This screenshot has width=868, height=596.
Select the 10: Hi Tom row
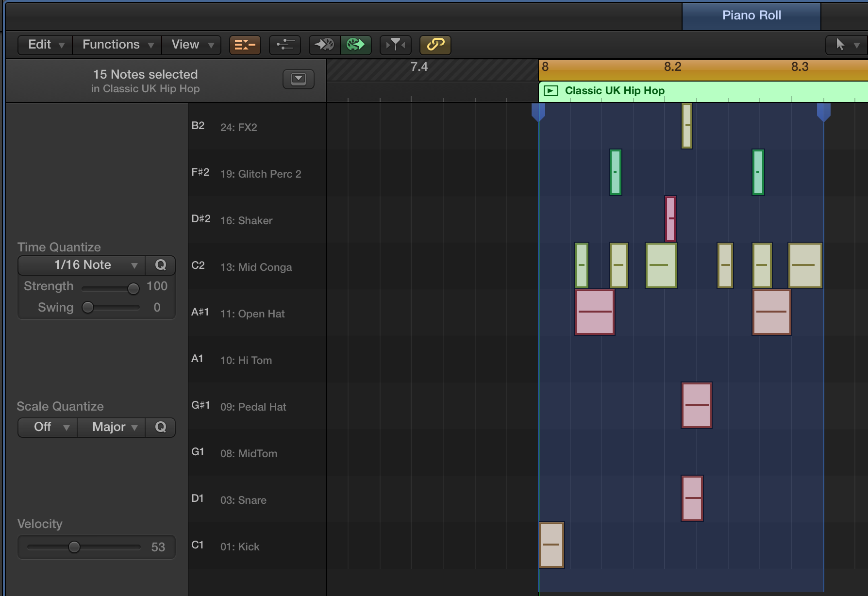coord(257,359)
